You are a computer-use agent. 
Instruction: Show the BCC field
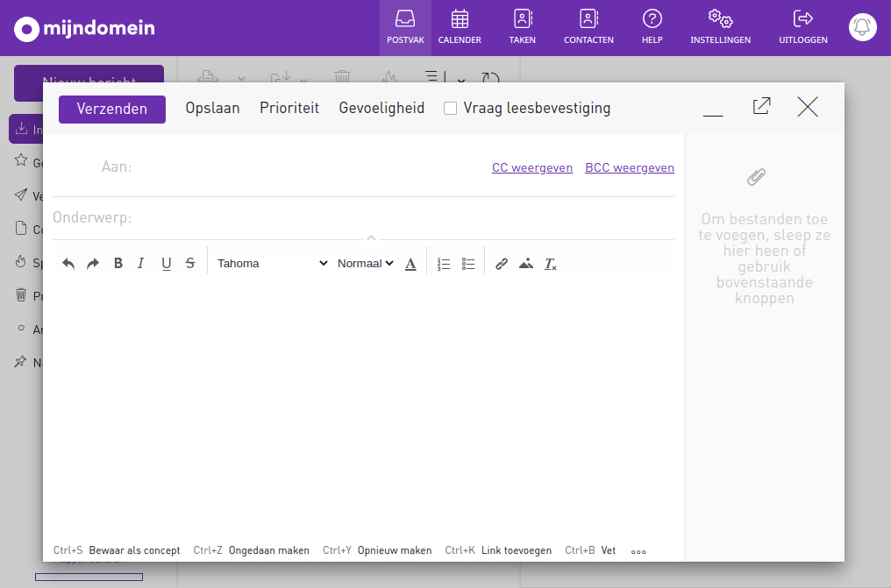click(x=630, y=168)
